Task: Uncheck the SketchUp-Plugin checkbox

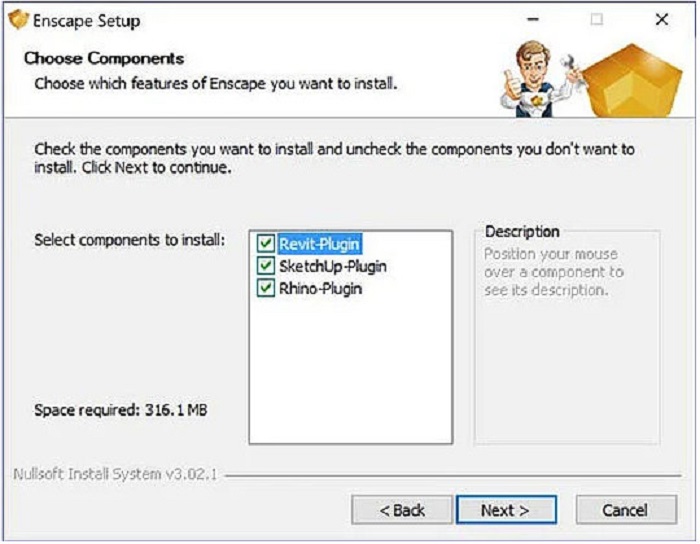Action: coord(266,266)
